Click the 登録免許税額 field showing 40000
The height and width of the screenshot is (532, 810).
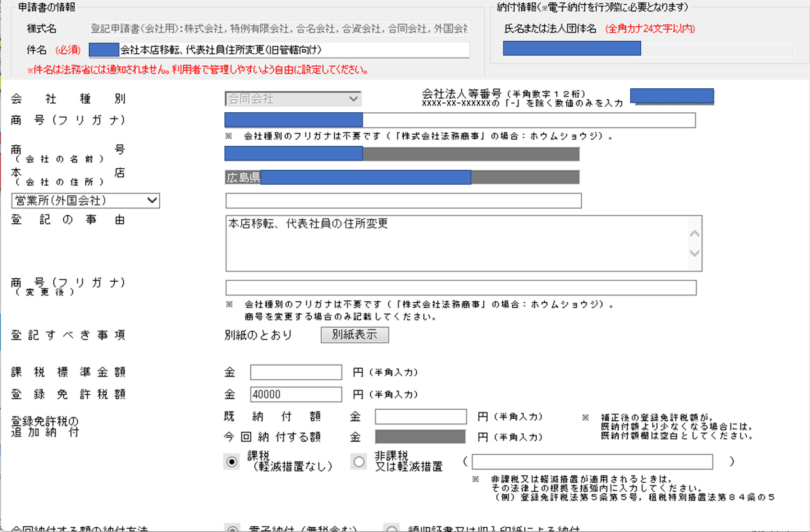click(x=296, y=394)
